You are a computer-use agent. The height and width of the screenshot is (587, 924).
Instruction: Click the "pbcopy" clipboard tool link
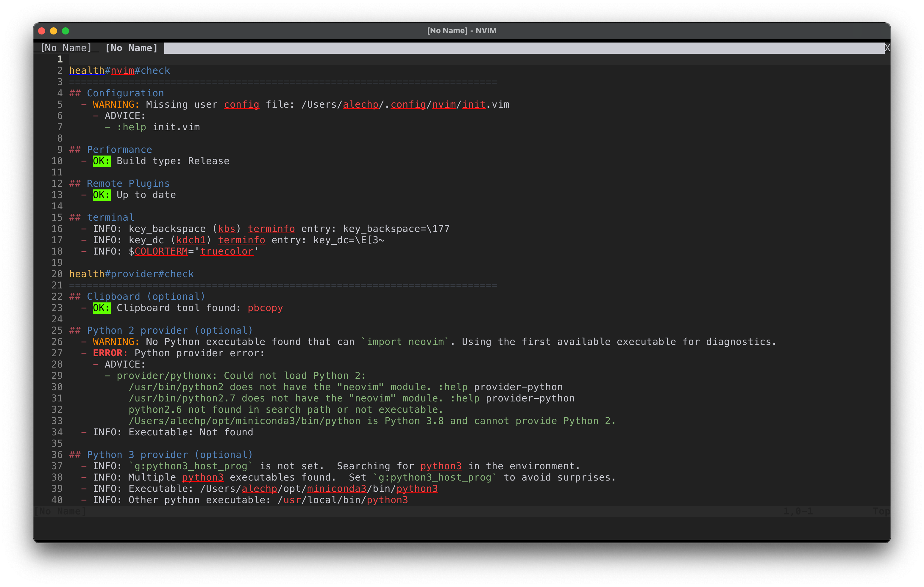pyautogui.click(x=265, y=308)
